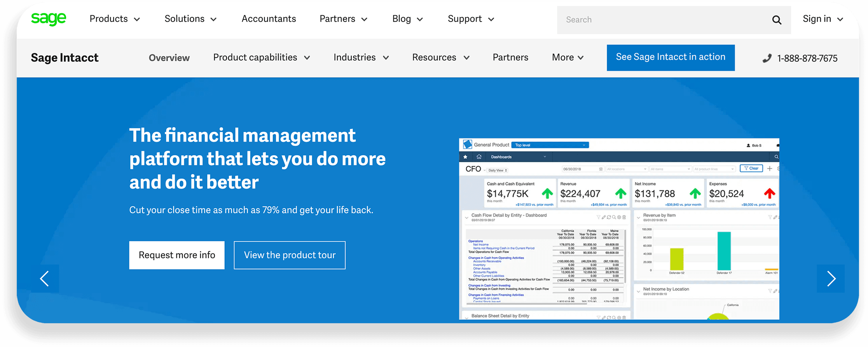Screen dimensions: 868x347
Task: Click the Bob S user icon
Action: (748, 145)
